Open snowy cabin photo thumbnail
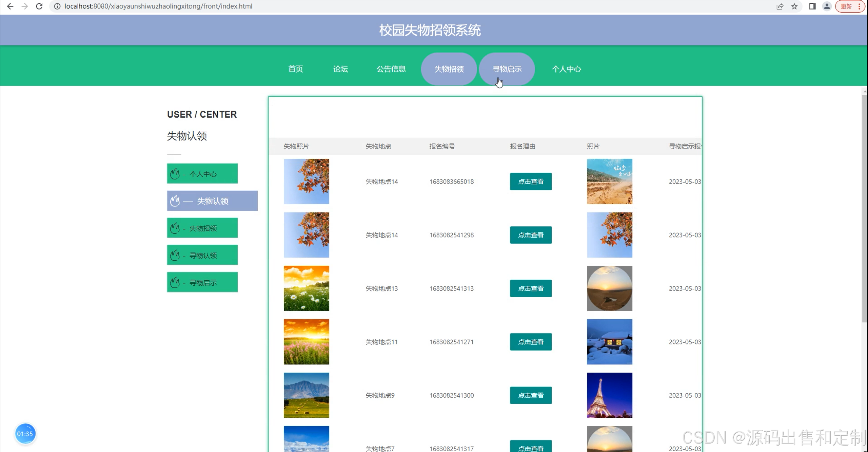 click(x=609, y=342)
